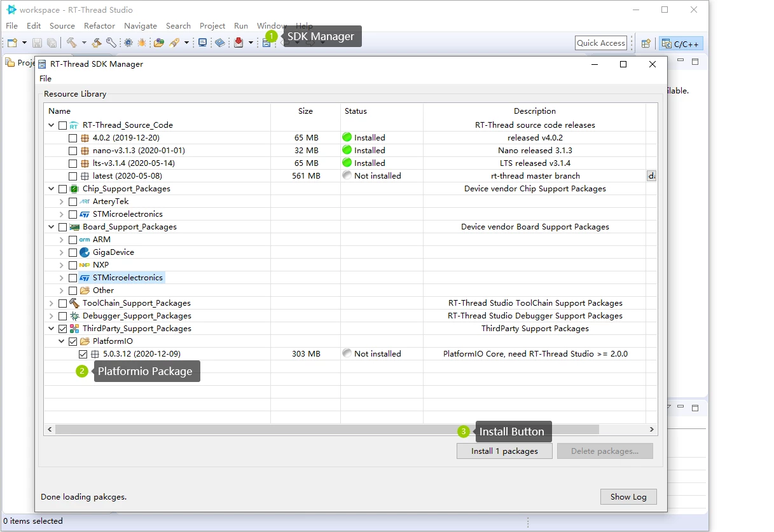Click the Quick Access field
This screenshot has height=532, width=774.
pos(601,43)
